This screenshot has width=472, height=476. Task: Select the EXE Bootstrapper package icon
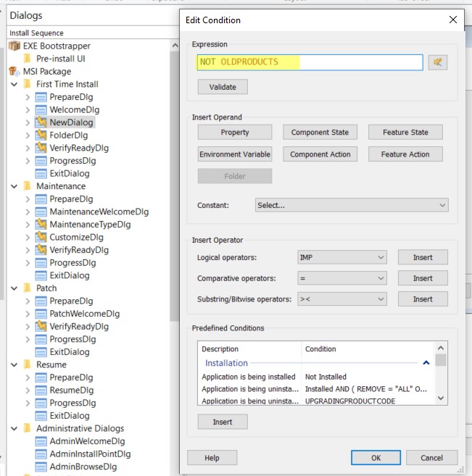(x=15, y=46)
